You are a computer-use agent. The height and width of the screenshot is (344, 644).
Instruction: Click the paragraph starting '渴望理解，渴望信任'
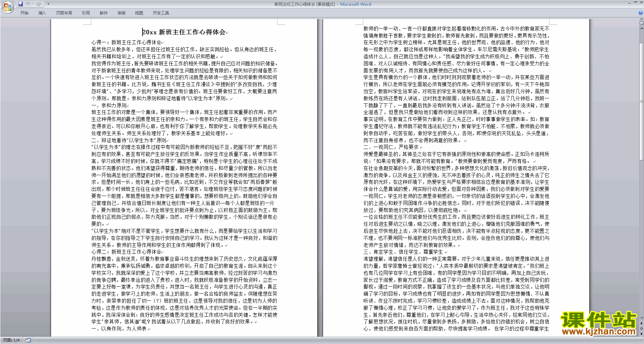457,294
